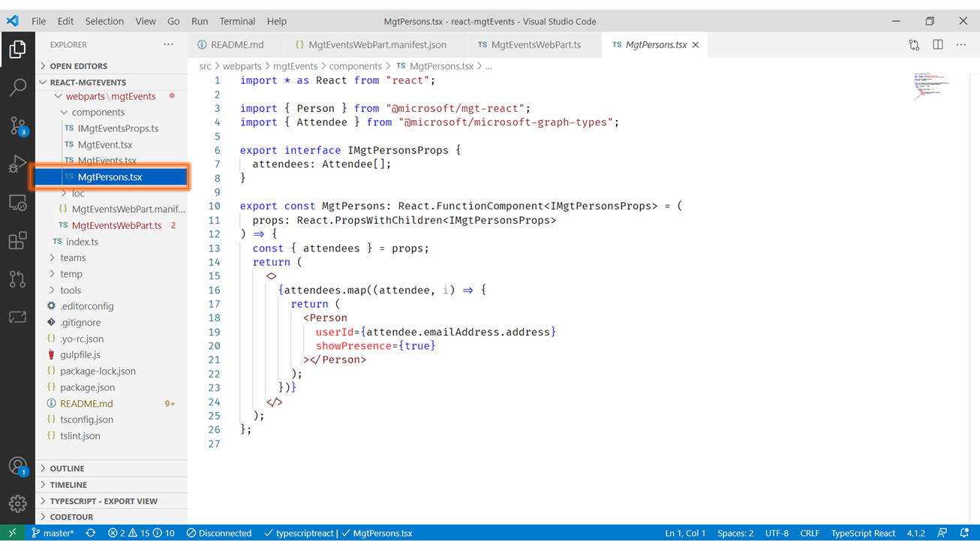Expand the TIMELINE section
This screenshot has height=551, width=980.
tap(68, 485)
